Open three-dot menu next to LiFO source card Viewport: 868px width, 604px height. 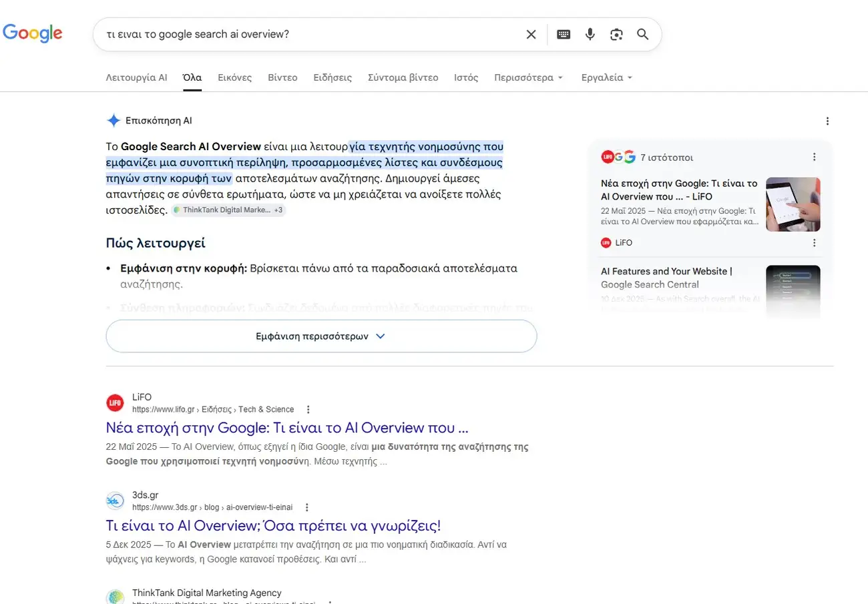[x=814, y=243]
